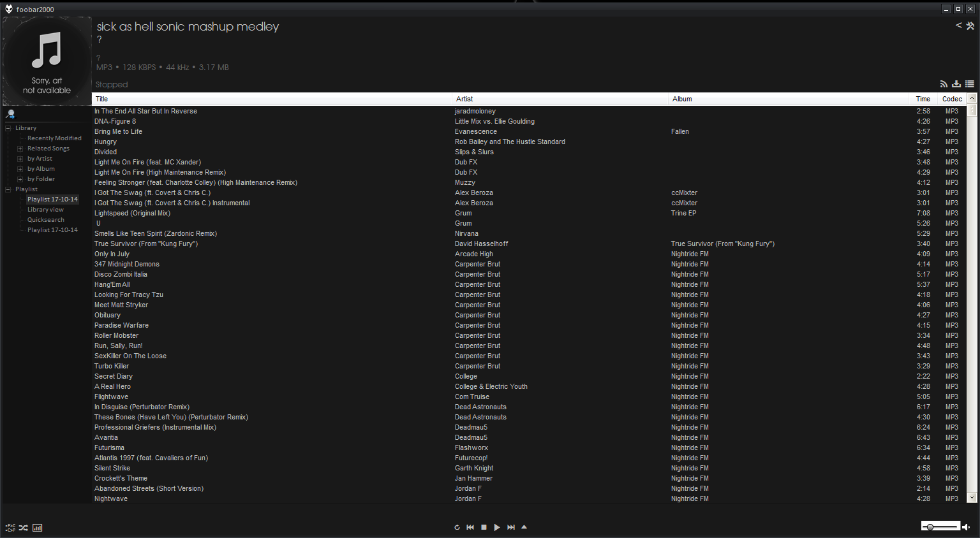Select track 'Bring Me to Life'
This screenshot has height=538, width=980.
[118, 131]
